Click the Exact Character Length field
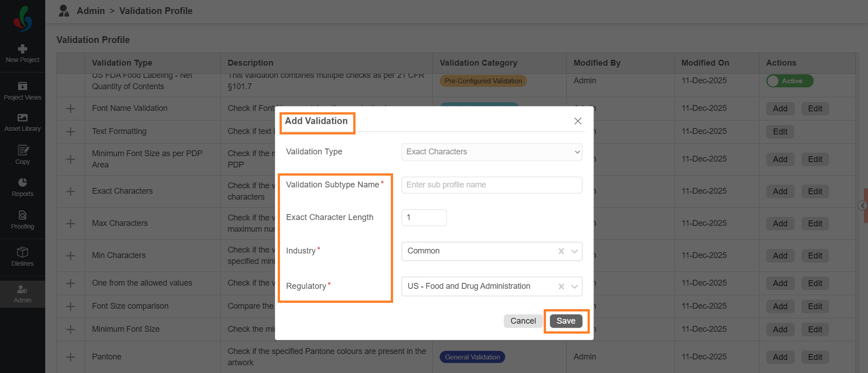 424,218
